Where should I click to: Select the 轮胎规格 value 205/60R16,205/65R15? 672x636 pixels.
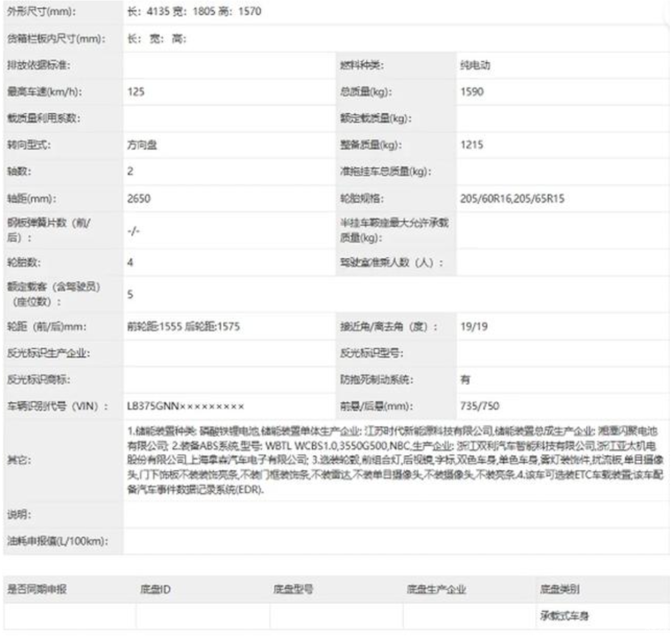tap(512, 199)
